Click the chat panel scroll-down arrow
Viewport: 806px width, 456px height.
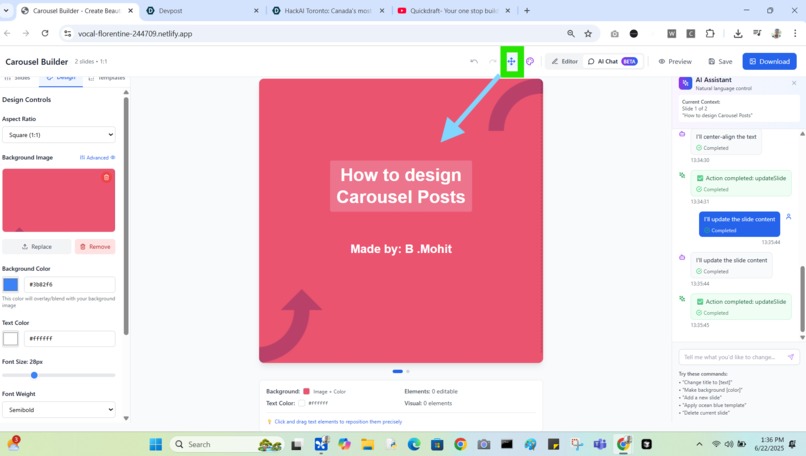(x=802, y=338)
